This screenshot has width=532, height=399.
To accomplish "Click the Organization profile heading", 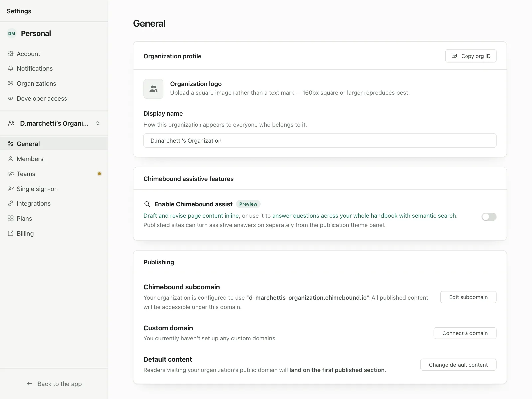I will 172,56.
